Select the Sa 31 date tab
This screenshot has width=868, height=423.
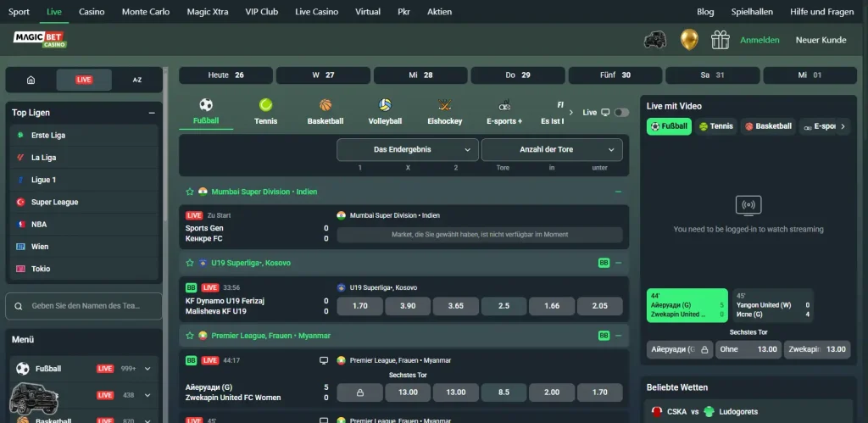[712, 75]
